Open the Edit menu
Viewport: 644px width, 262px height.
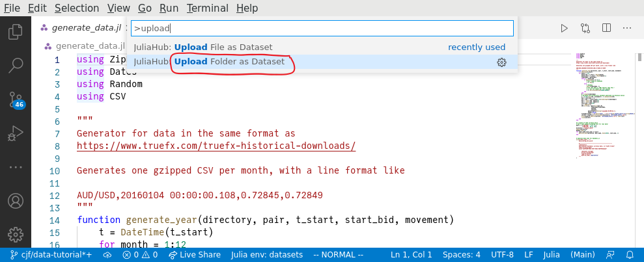(37, 8)
